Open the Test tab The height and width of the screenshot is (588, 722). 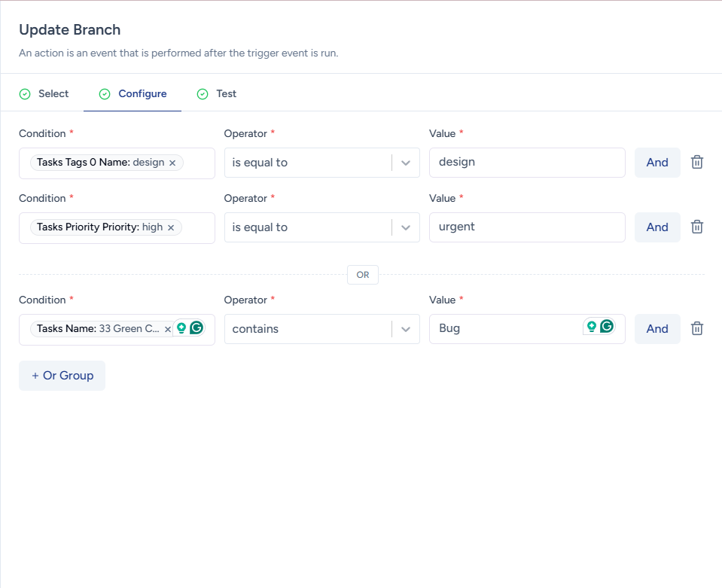pyautogui.click(x=217, y=94)
